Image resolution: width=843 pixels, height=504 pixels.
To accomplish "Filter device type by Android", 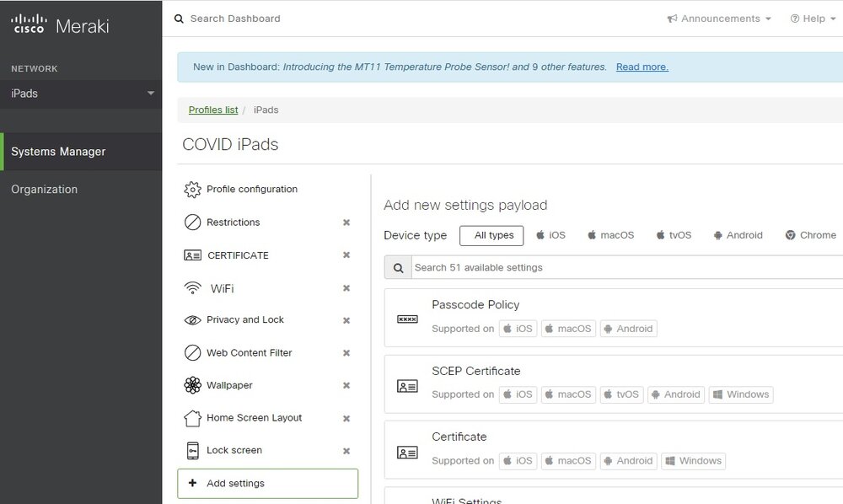I will coord(738,235).
